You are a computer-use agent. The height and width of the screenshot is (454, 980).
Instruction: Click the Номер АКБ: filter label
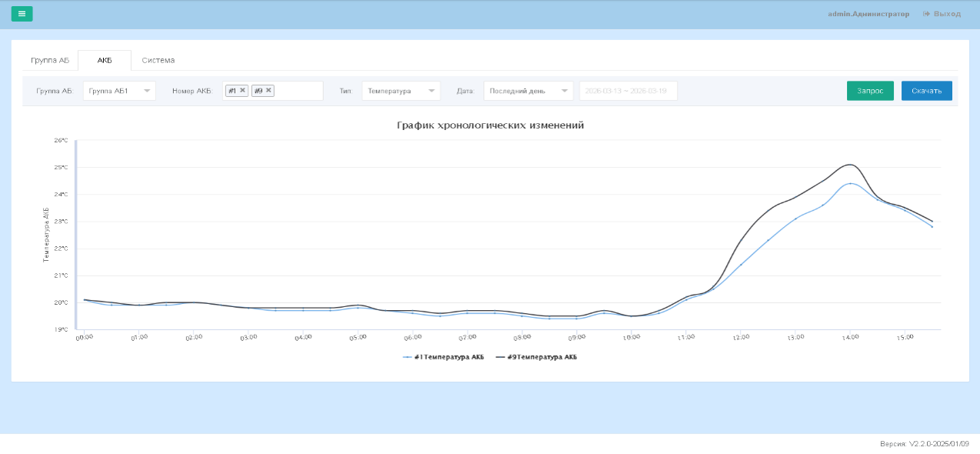point(192,91)
